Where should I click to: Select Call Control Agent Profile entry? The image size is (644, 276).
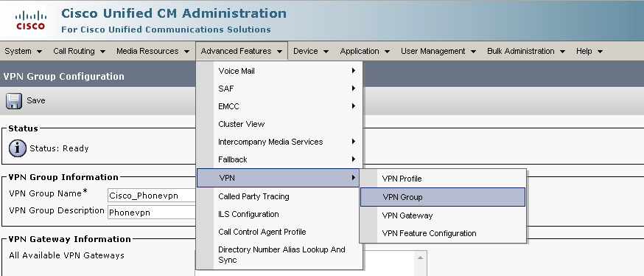pos(279,232)
